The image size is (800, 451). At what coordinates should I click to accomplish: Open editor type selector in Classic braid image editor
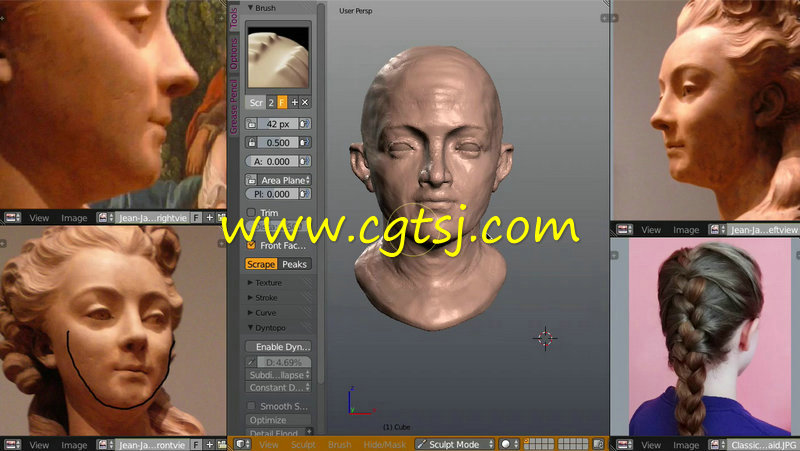[x=624, y=445]
